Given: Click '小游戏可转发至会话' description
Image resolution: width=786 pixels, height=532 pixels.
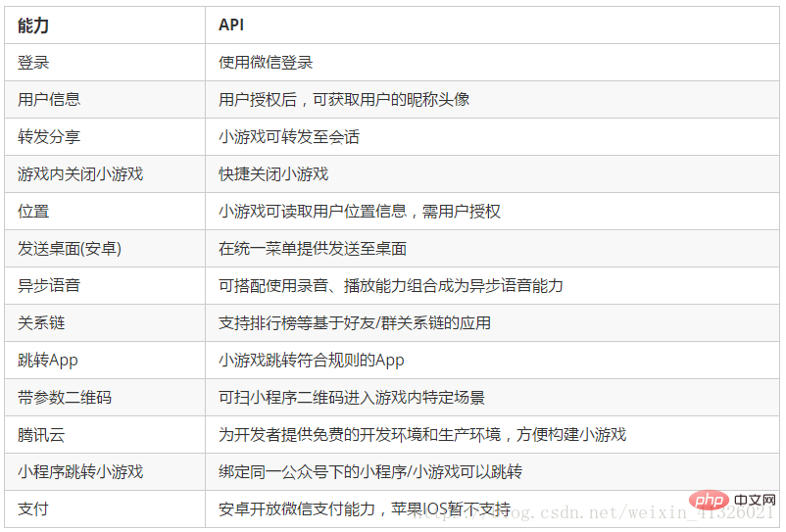Looking at the screenshot, I should coord(289,137).
